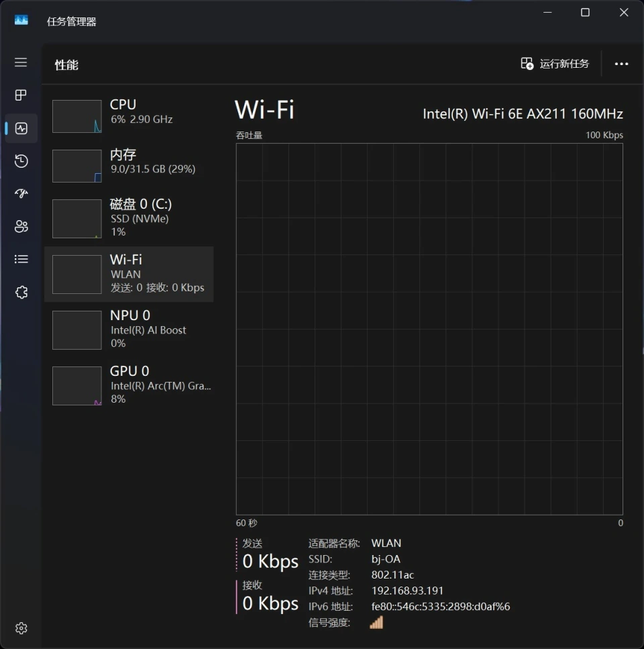Click the 运行新任务 button
This screenshot has width=644, height=649.
[555, 64]
